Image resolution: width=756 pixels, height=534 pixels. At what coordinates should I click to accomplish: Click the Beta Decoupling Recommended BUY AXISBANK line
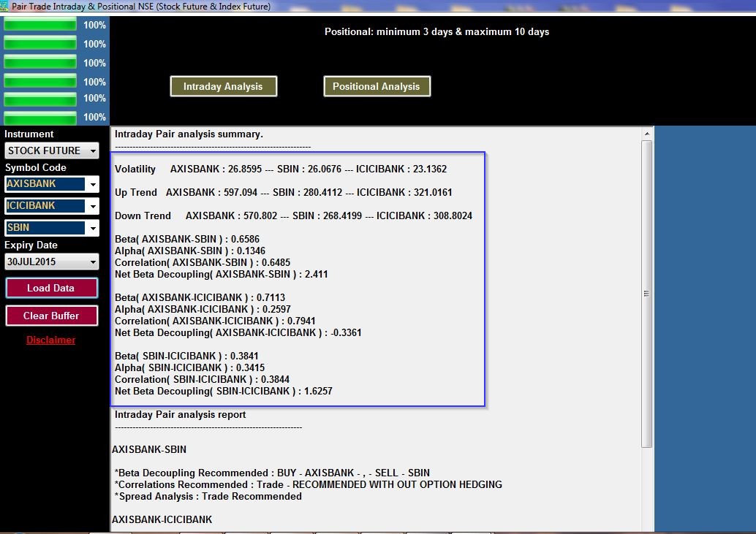[272, 473]
